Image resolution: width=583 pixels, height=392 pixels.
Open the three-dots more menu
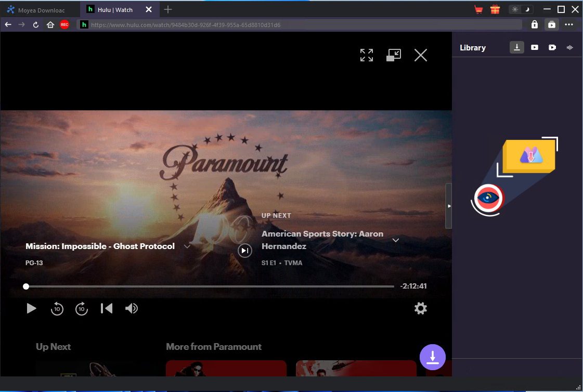click(x=569, y=24)
